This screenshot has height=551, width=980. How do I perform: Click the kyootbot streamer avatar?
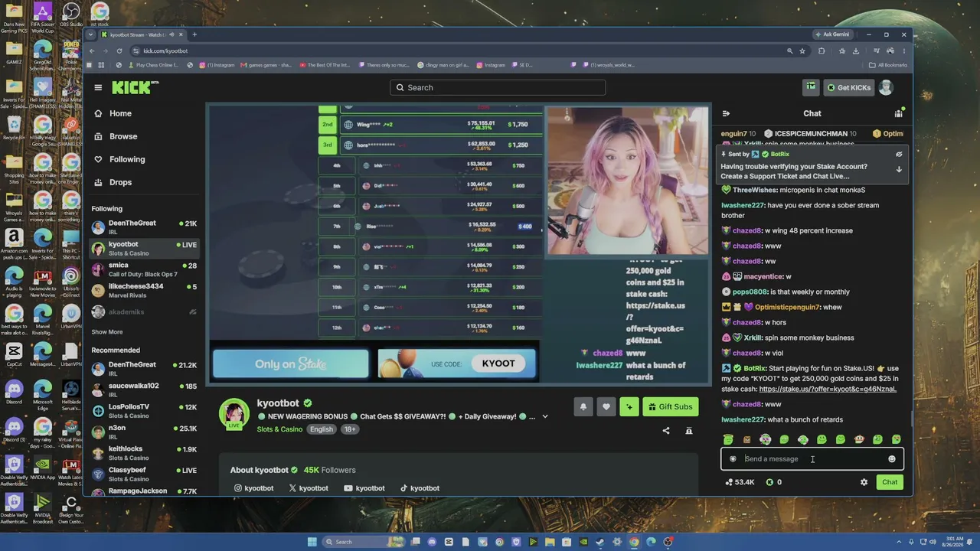(x=234, y=413)
